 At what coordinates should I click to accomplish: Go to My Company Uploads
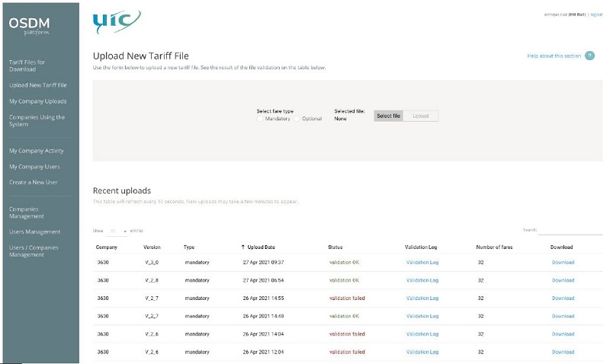tap(37, 101)
